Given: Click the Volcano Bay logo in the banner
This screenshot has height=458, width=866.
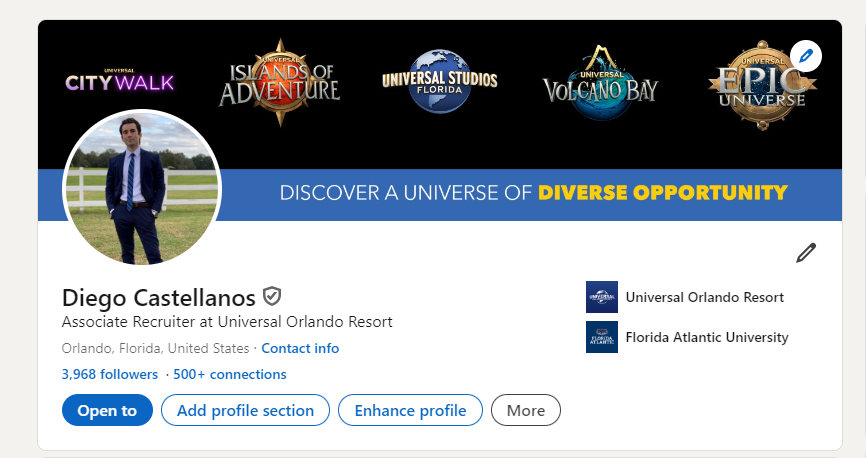Looking at the screenshot, I should point(600,84).
